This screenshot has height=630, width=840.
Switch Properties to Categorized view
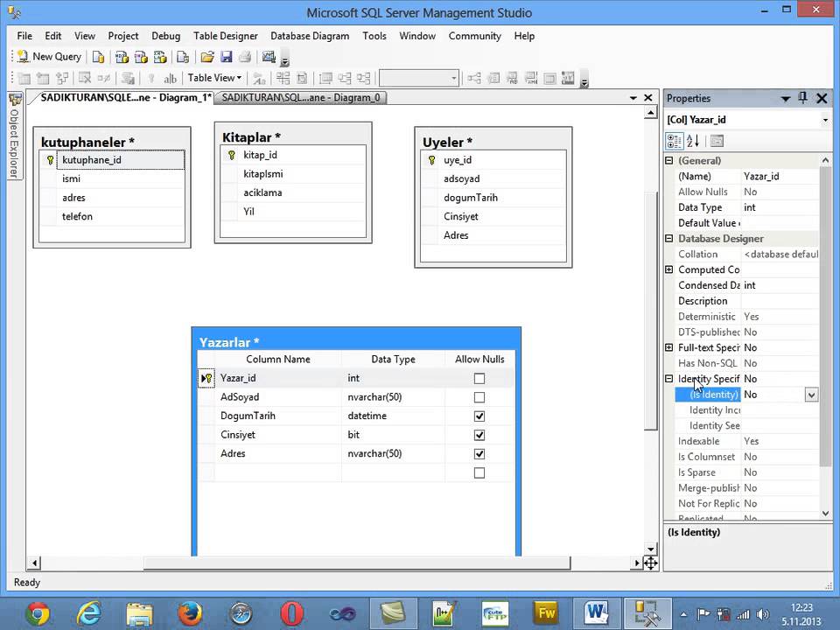click(x=674, y=141)
